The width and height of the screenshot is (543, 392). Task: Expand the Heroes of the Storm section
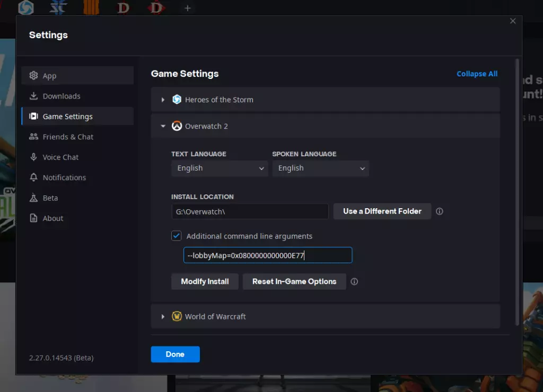pyautogui.click(x=325, y=100)
